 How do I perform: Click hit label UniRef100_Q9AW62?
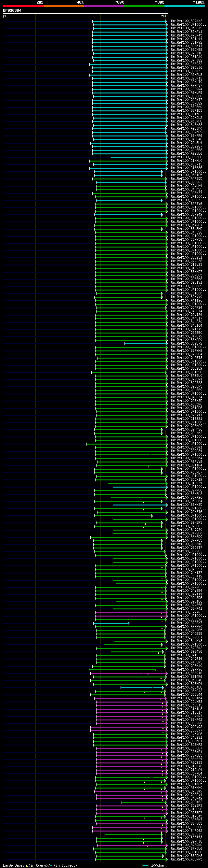(187, 802)
